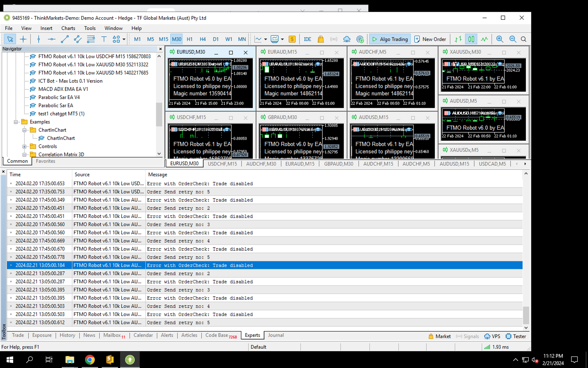Viewport: 588px width, 368px height.
Task: Switch timeframe to D1
Action: (x=216, y=39)
